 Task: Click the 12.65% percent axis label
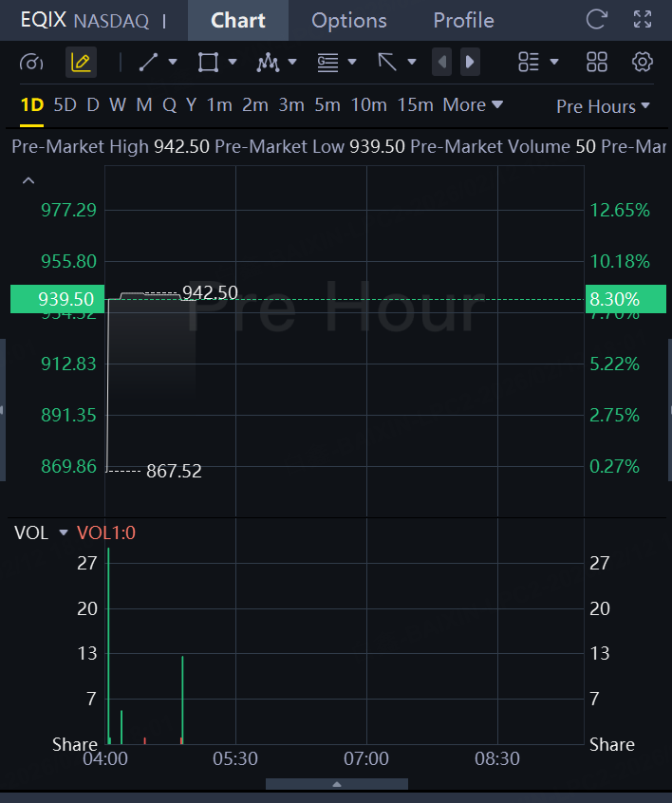620,210
